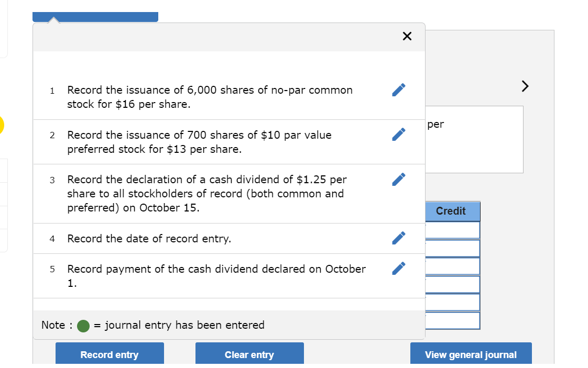Click the row describing the no-par common stock issuance
Image resolution: width=588 pixels, height=368 pixels.
pyautogui.click(x=210, y=97)
